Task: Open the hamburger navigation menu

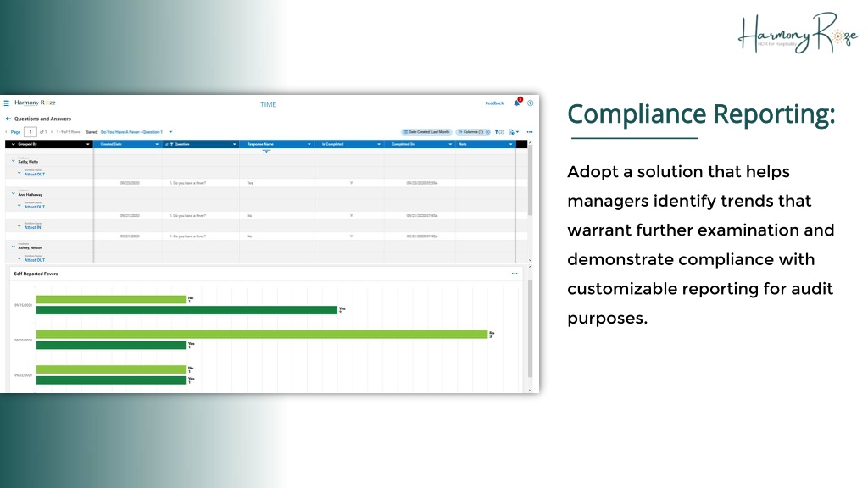Action: tap(7, 103)
